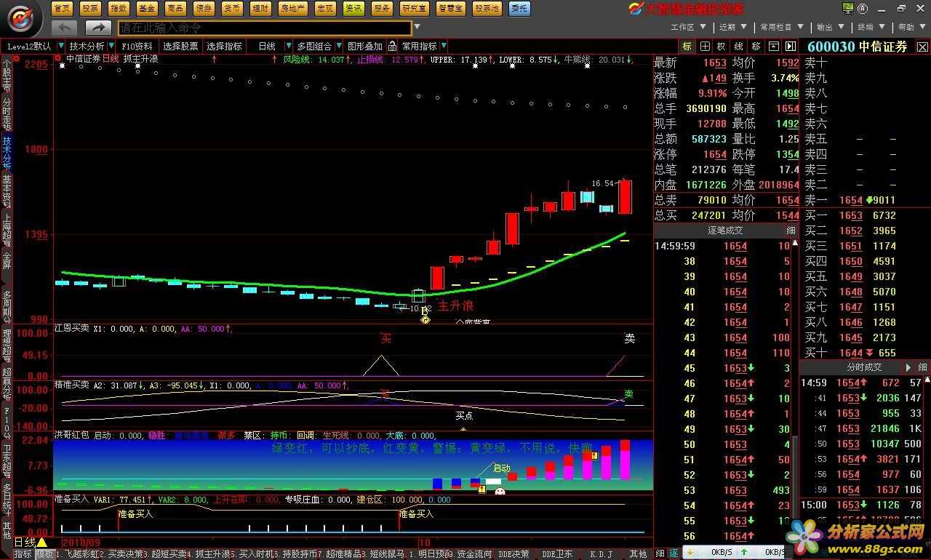The height and width of the screenshot is (560, 931).
Task: Open the 商品 toolbar button
Action: (175, 8)
